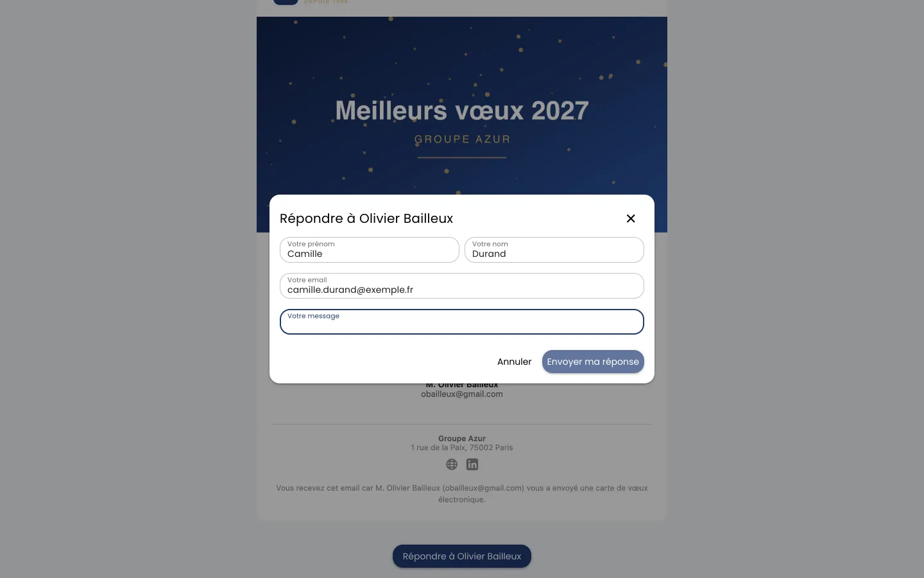Click the Votre message floating label

click(313, 316)
